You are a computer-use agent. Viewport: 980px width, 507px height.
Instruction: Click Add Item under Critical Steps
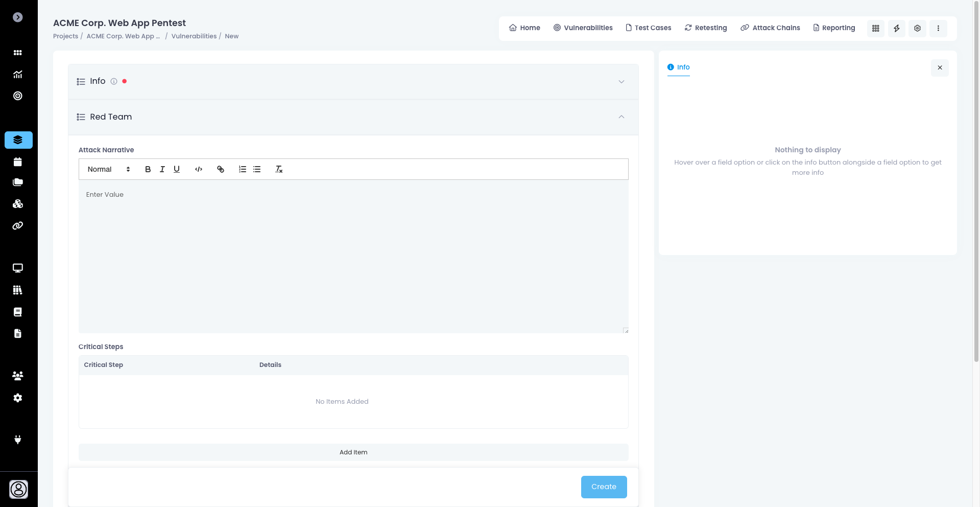click(x=353, y=452)
